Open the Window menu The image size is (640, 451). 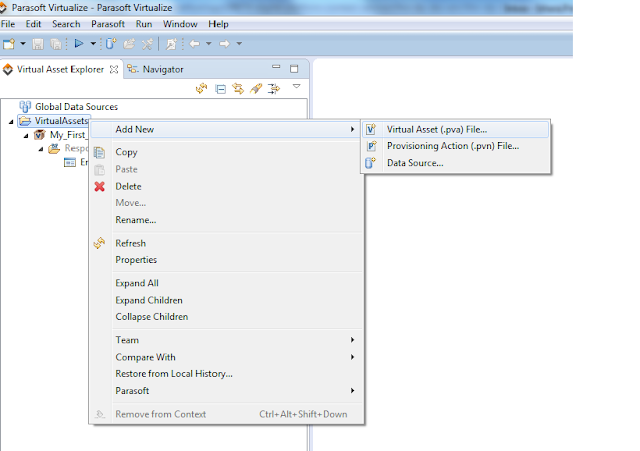click(x=180, y=24)
